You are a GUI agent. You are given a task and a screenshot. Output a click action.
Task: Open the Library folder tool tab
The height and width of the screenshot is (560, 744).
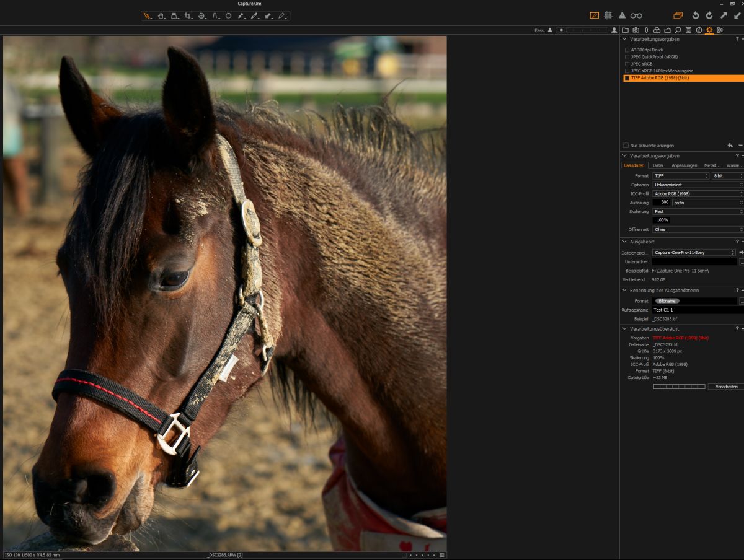click(x=626, y=30)
